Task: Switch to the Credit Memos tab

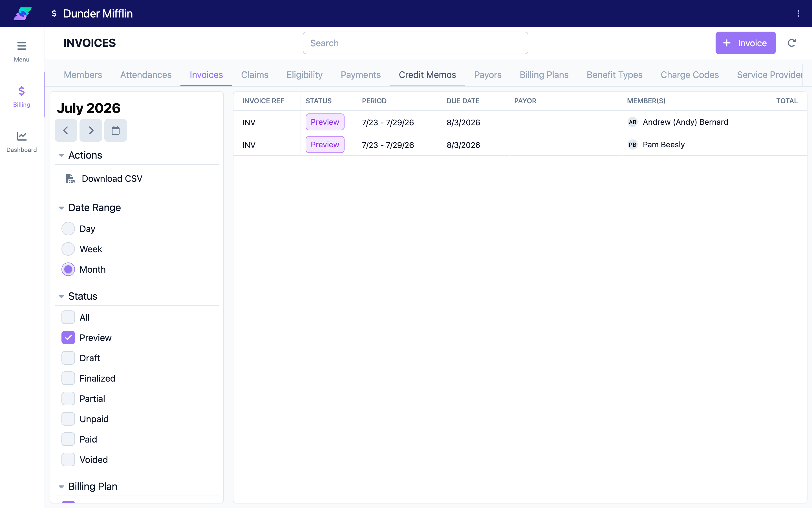Action: pyautogui.click(x=427, y=75)
